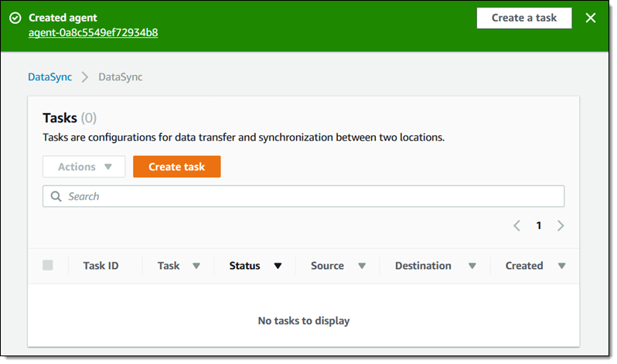The image size is (617, 364).
Task: Click the Create a task banner button
Action: click(524, 18)
